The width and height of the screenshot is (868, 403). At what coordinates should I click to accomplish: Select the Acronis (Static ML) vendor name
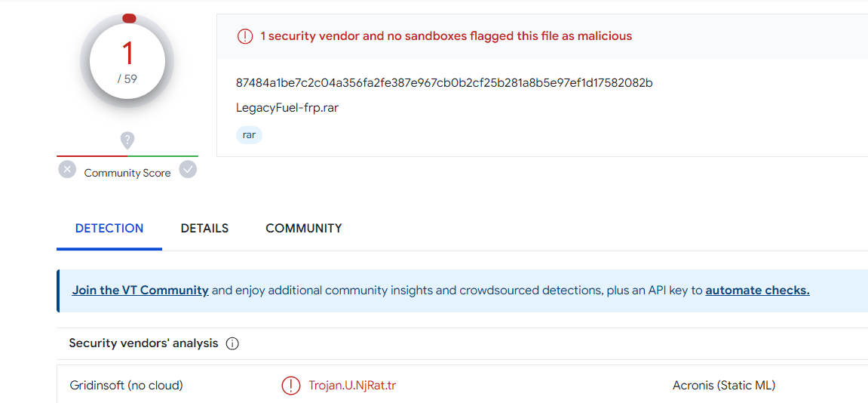724,386
